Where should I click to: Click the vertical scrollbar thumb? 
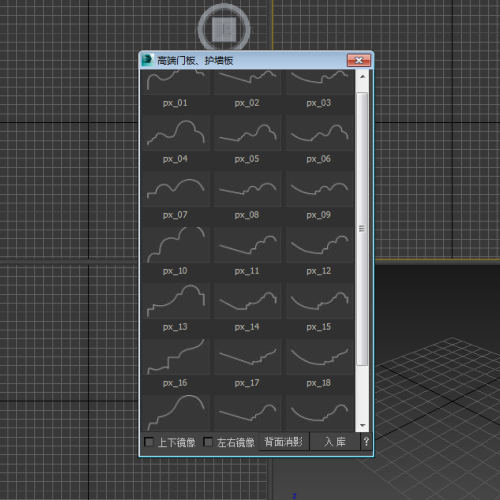point(362,229)
